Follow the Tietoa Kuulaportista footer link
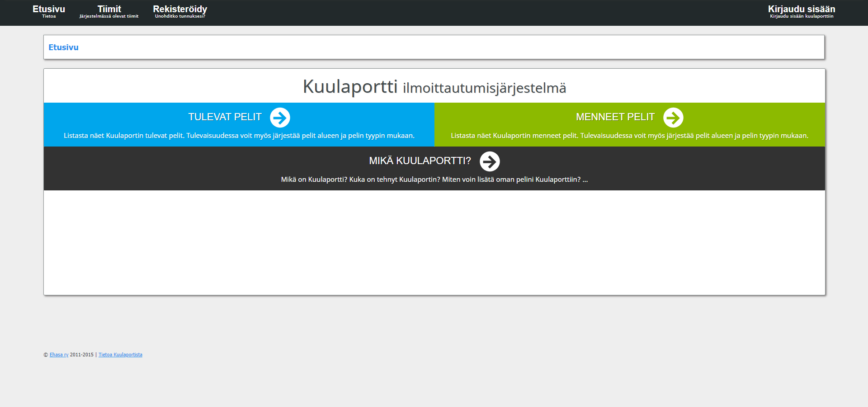 coord(120,355)
